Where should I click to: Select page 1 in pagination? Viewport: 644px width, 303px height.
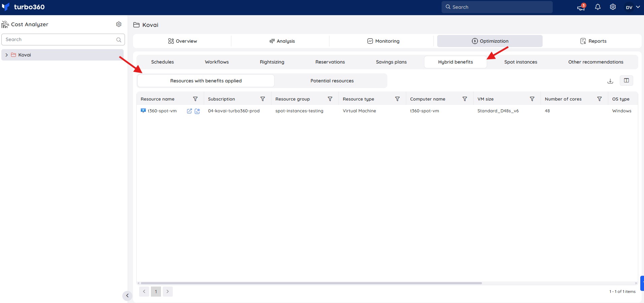pyautogui.click(x=156, y=292)
